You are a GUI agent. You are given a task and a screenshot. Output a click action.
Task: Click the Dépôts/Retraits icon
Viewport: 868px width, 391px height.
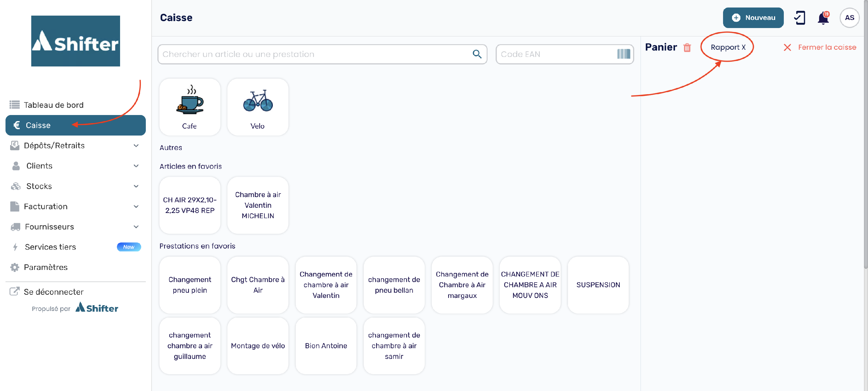14,145
